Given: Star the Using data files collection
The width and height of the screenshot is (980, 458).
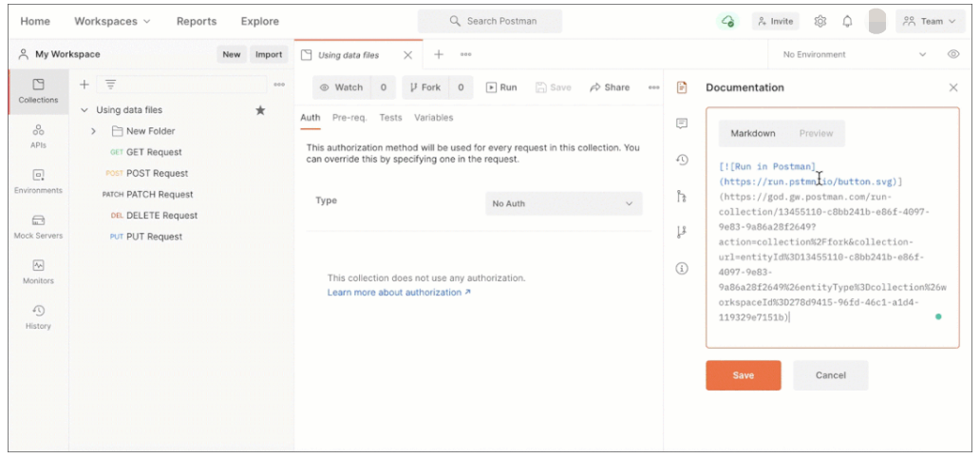Looking at the screenshot, I should pos(260,110).
